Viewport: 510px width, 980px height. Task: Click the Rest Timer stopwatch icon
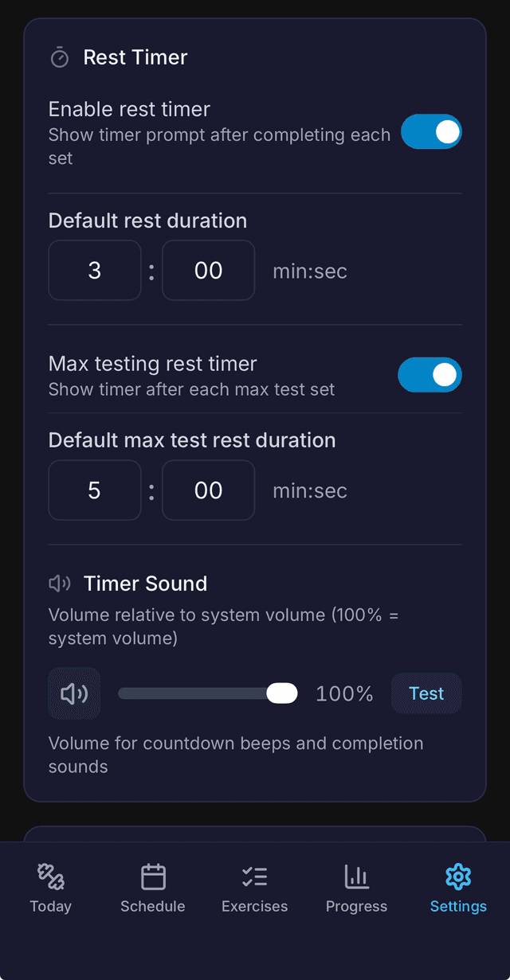click(60, 57)
